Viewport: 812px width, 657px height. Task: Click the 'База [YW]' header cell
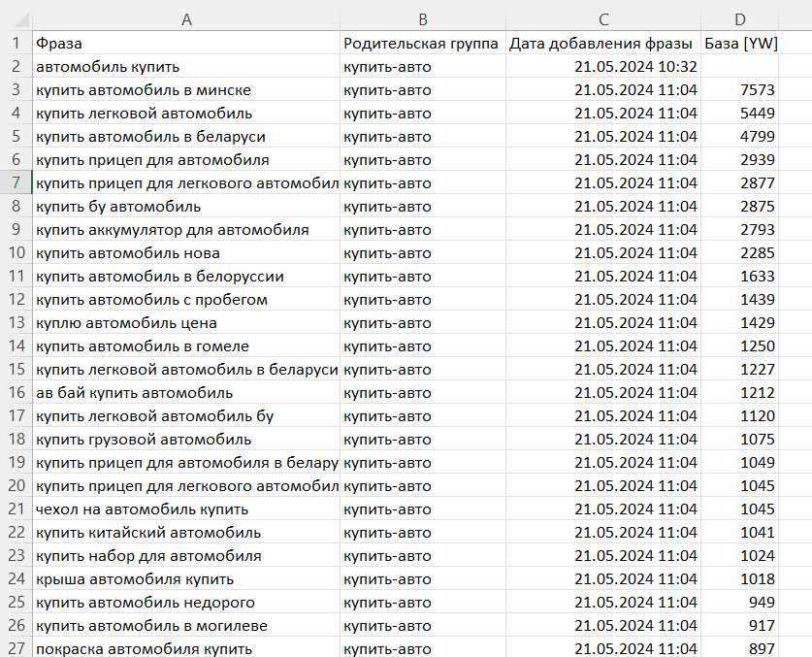click(x=739, y=43)
